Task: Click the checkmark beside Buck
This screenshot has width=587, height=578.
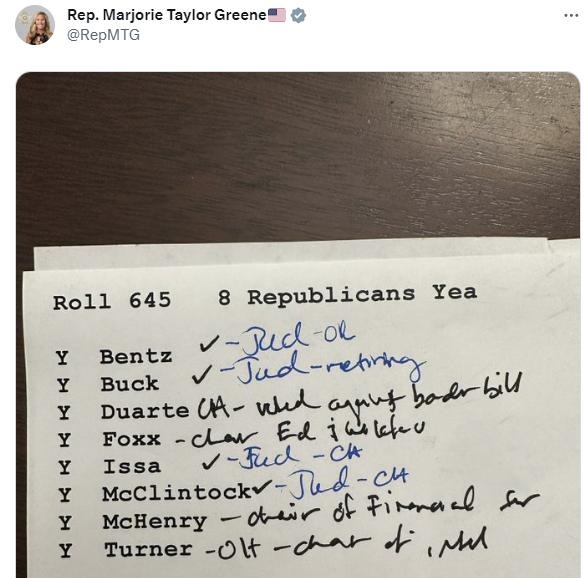Action: (x=201, y=374)
